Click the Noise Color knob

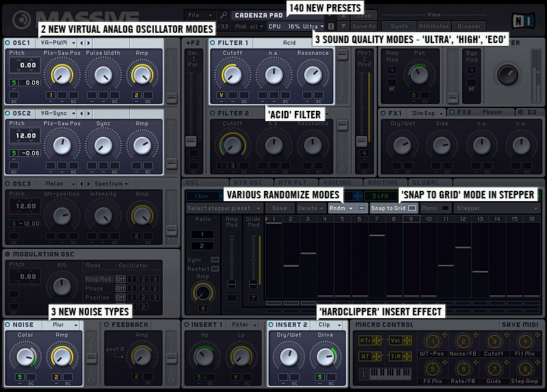click(25, 356)
